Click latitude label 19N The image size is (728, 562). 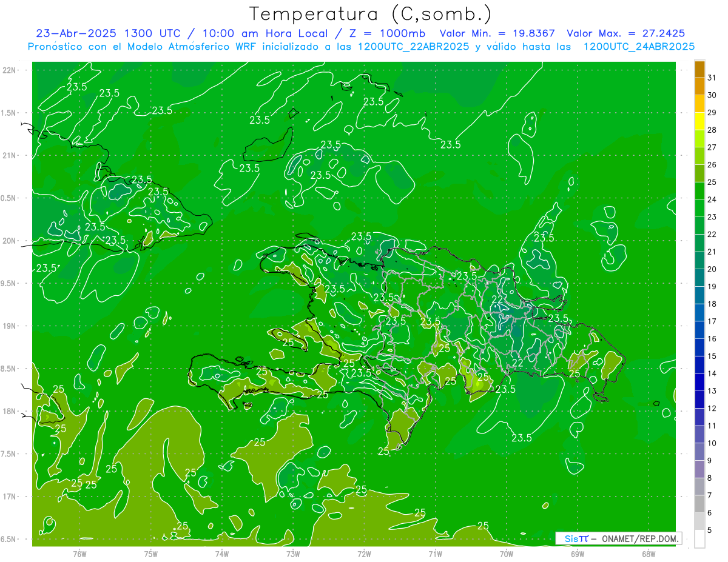coord(10,326)
